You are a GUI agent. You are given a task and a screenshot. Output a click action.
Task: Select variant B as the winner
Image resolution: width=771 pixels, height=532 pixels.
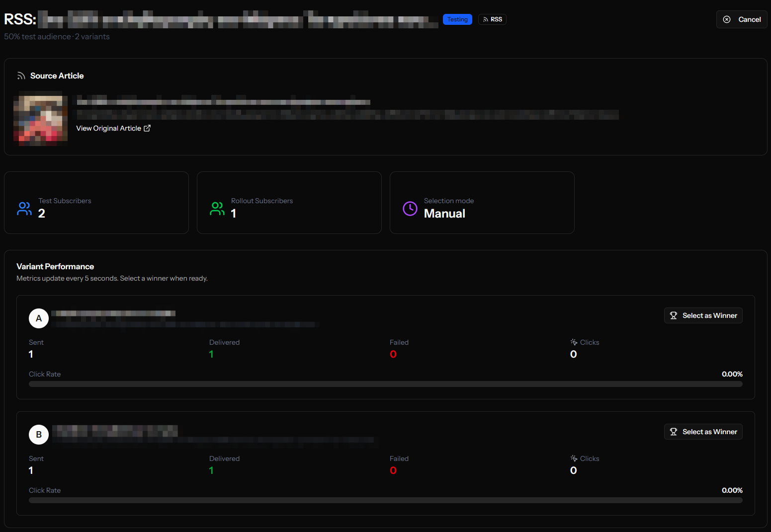click(703, 432)
